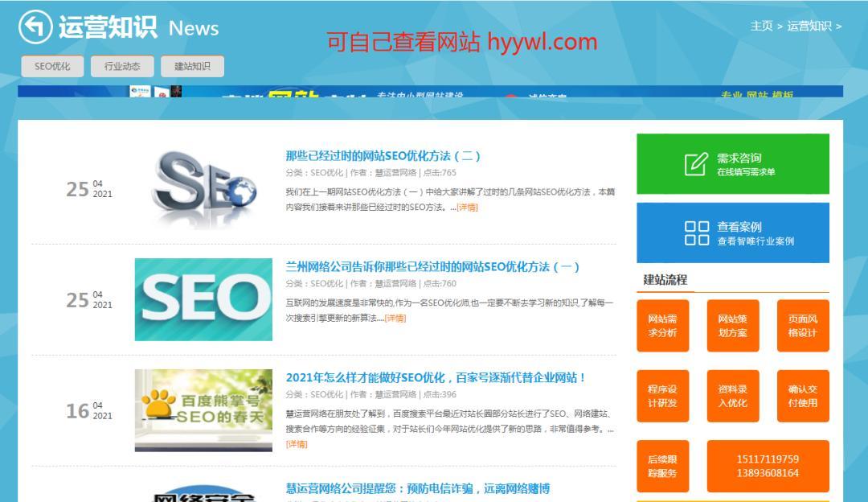Viewport: 868px width, 502px height.
Task: Click the 建站流程 section heading
Action: (665, 280)
